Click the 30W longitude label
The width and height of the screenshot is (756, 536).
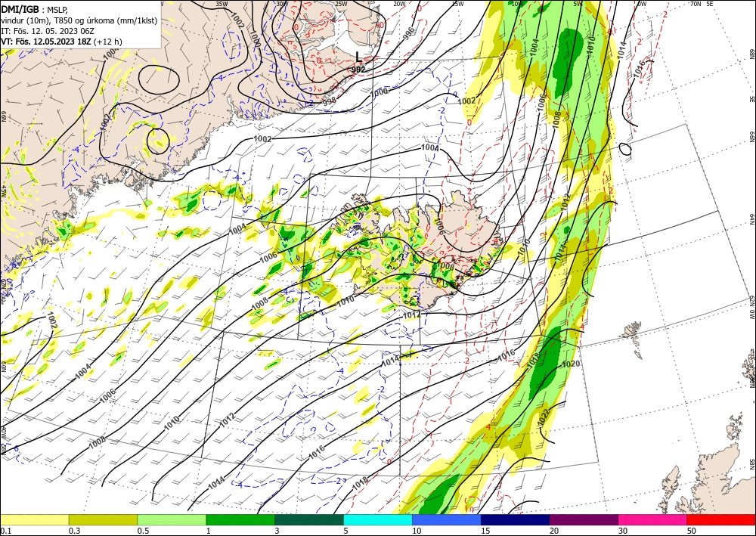(x=282, y=3)
